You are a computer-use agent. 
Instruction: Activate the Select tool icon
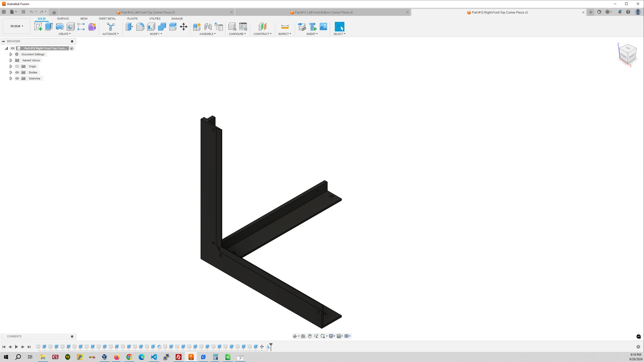(339, 27)
